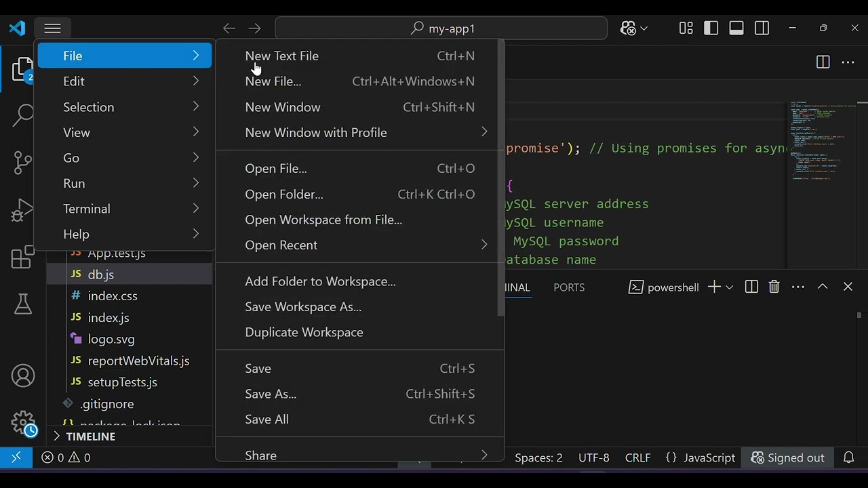
Task: Open the launch profile dropdown beside plus
Action: click(730, 287)
